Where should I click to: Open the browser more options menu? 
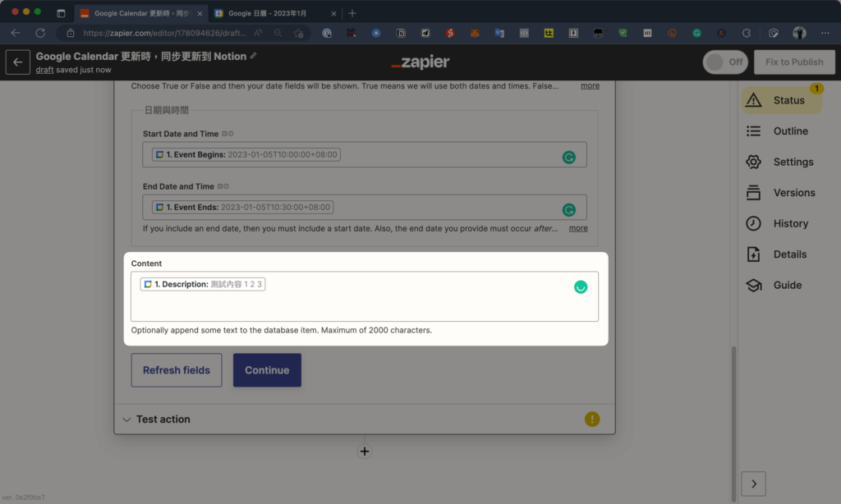825,33
